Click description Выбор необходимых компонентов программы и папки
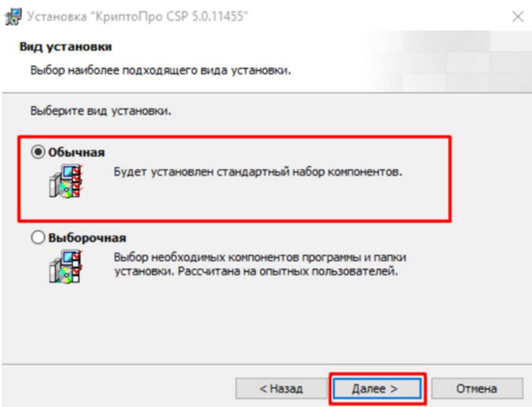 tap(260, 257)
